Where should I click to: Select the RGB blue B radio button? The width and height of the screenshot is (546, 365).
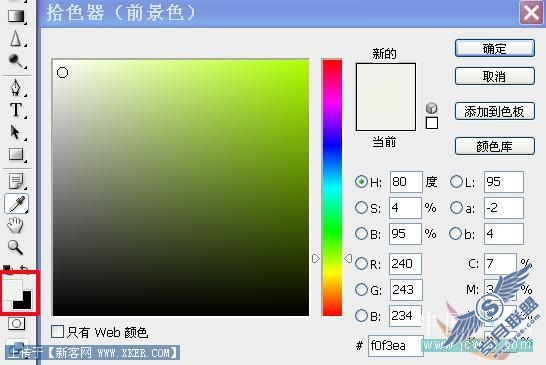[x=361, y=316]
